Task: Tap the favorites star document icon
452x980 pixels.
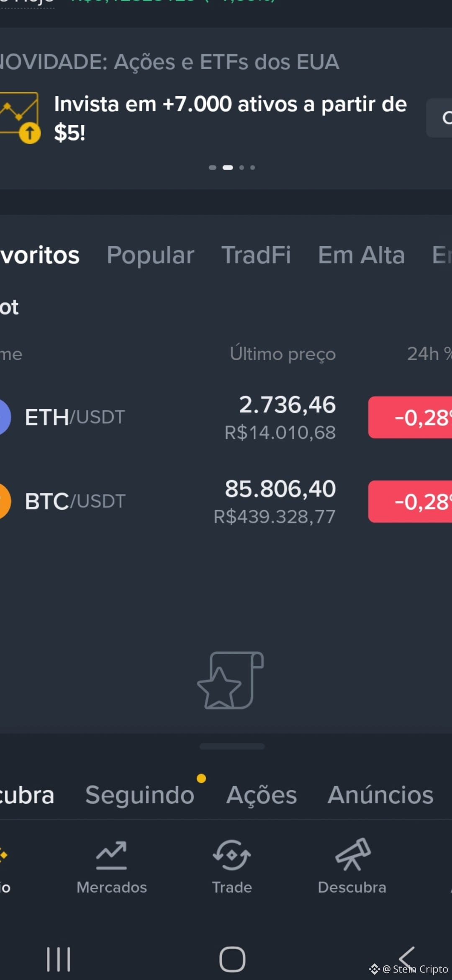Action: tap(230, 680)
